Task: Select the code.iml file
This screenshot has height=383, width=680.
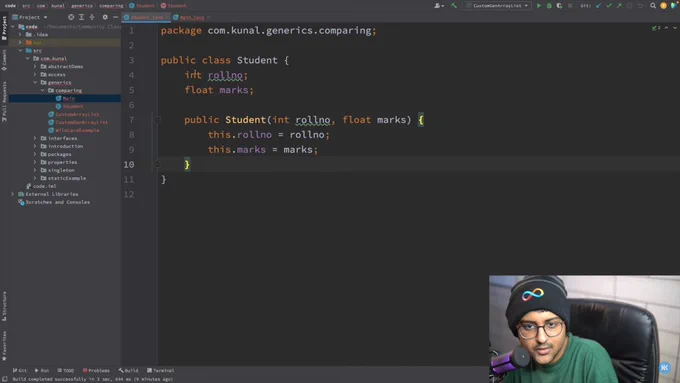Action: coord(41,186)
